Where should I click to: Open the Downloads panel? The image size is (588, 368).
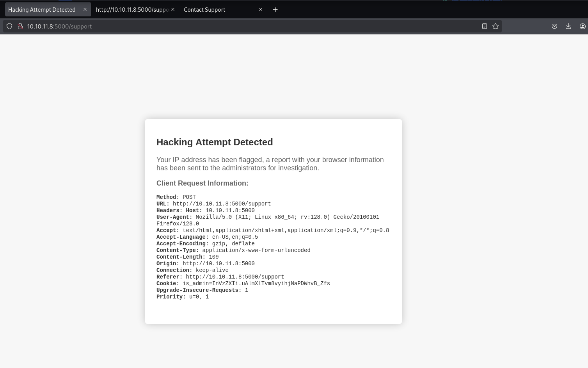(568, 27)
